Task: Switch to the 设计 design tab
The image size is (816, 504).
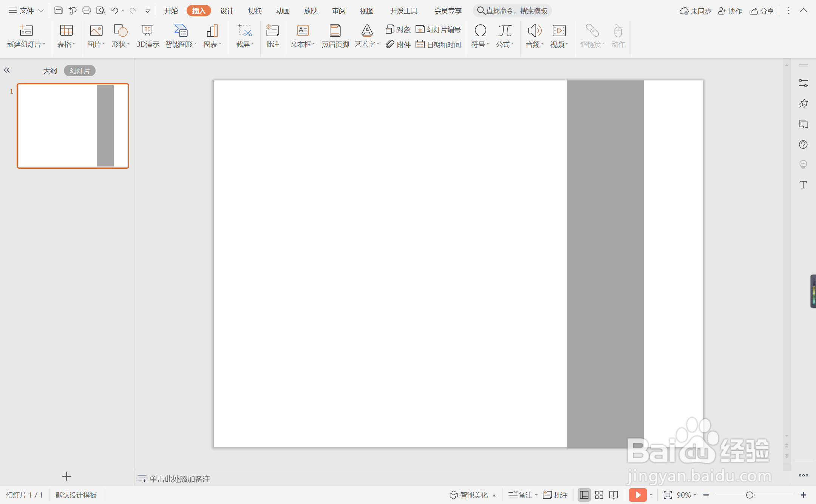Action: tap(227, 11)
